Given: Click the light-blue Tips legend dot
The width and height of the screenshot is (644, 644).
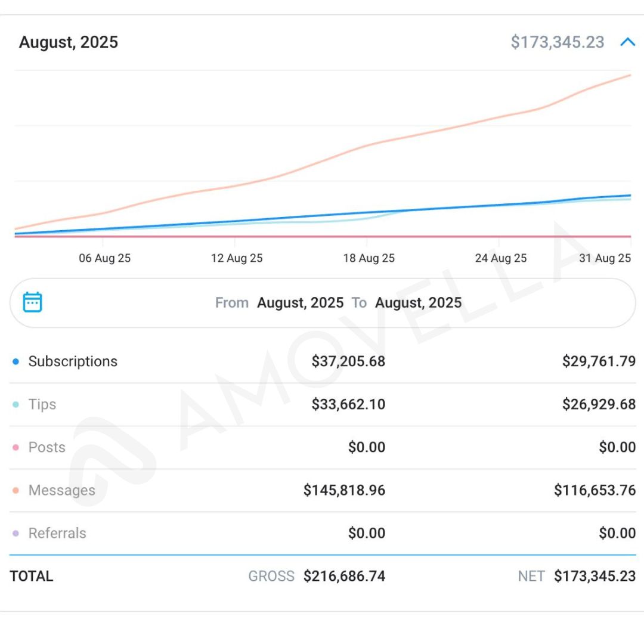Looking at the screenshot, I should (16, 404).
